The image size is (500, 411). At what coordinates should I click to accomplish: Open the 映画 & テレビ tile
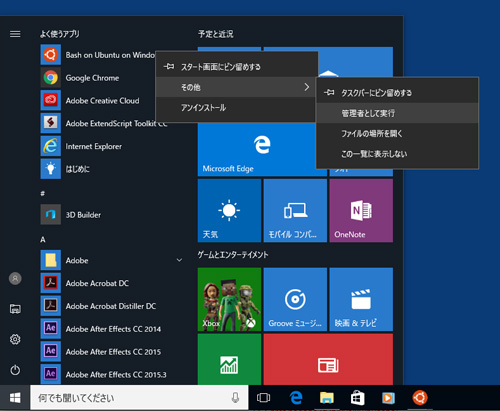pos(361,299)
